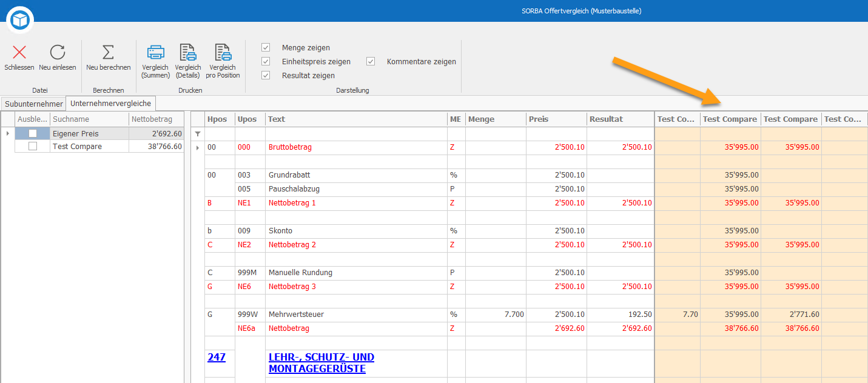Screen dimensions: 868x383
Task: Click the 999W Upos cell
Action: coord(250,315)
